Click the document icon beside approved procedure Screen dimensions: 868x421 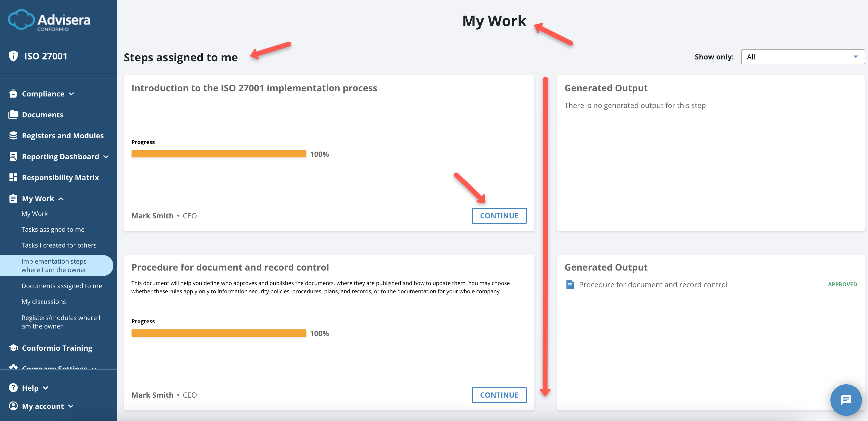[570, 285]
